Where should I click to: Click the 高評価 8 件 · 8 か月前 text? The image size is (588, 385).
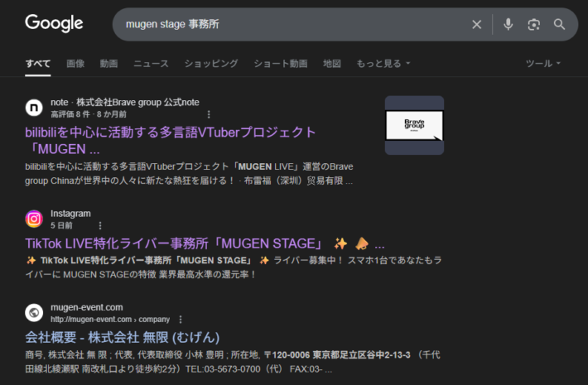tap(89, 114)
